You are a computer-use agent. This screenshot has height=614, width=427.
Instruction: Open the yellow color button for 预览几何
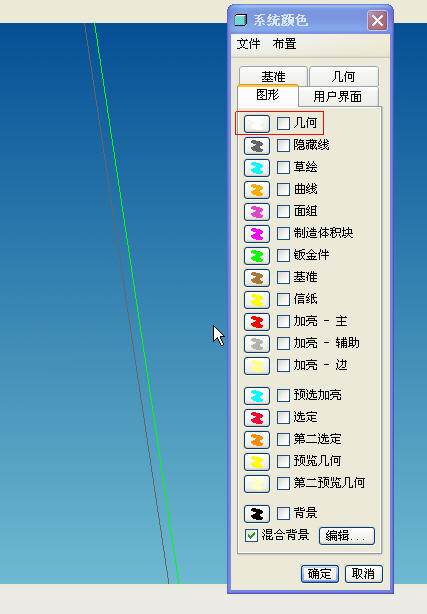point(257,461)
